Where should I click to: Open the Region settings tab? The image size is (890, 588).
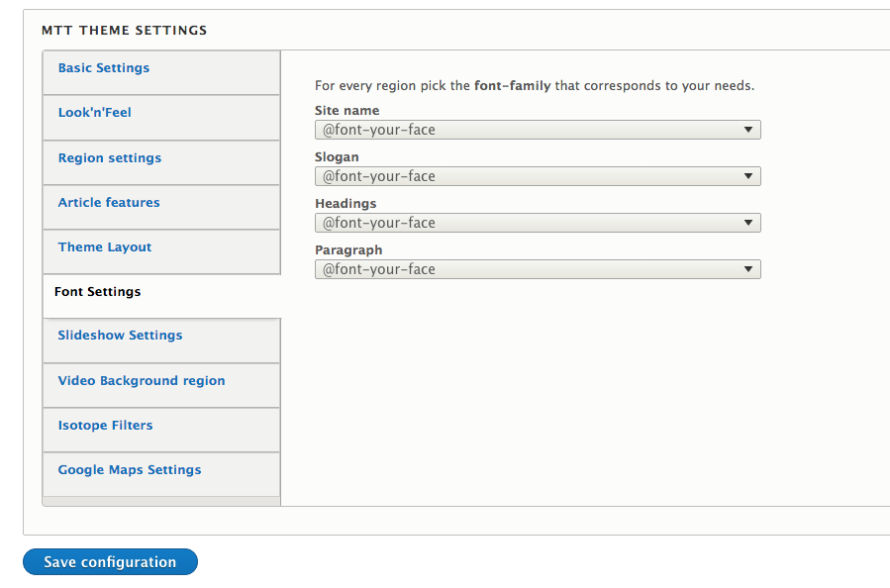coord(161,162)
